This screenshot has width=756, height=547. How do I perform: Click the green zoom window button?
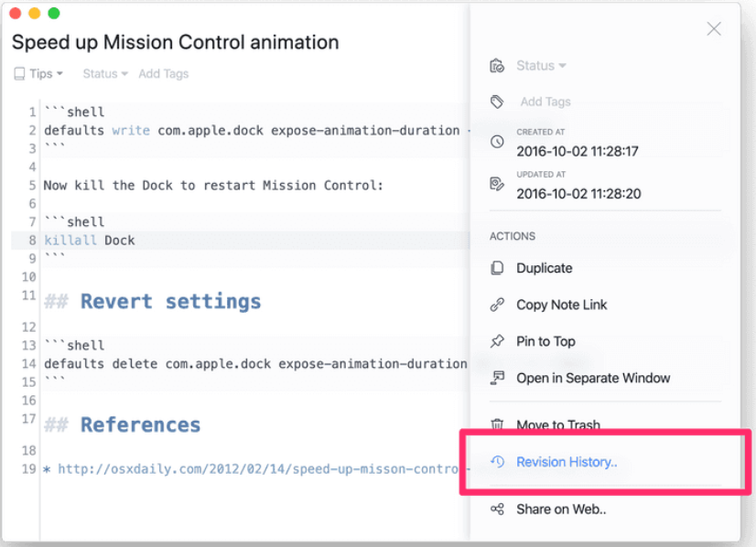(54, 13)
